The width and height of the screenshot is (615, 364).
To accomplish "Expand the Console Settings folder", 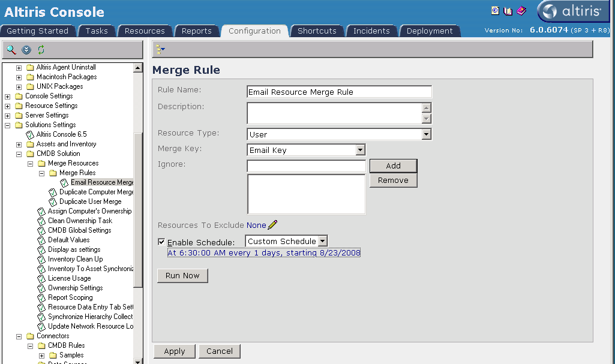I will pyautogui.click(x=8, y=96).
